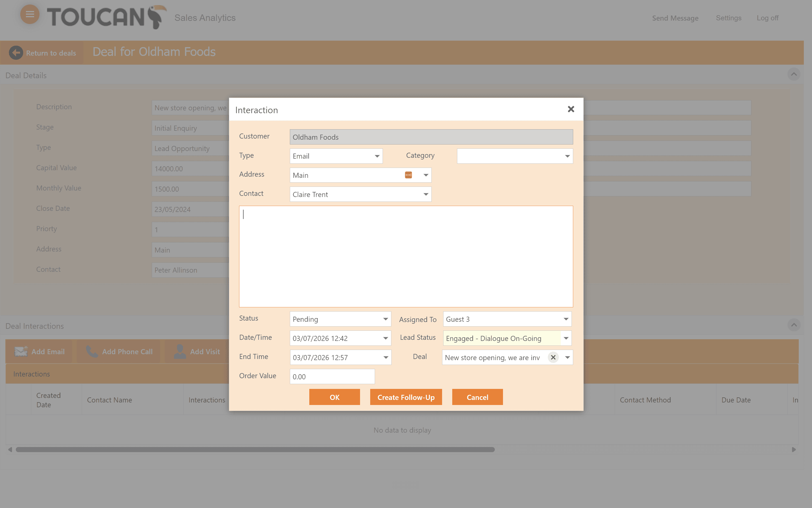Click the Order Value input field
This screenshot has height=508, width=812.
(332, 377)
